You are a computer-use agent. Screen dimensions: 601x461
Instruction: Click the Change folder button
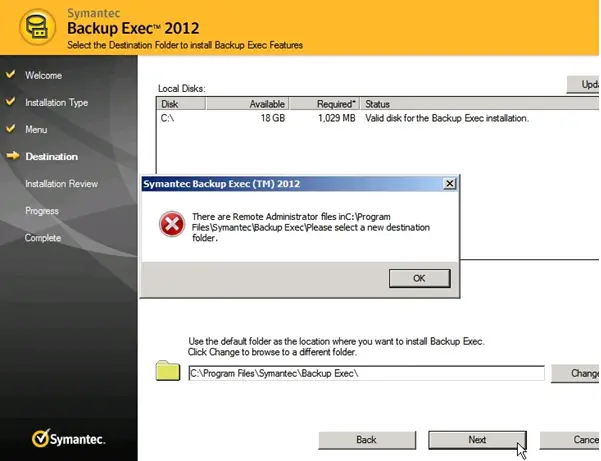[575, 373]
